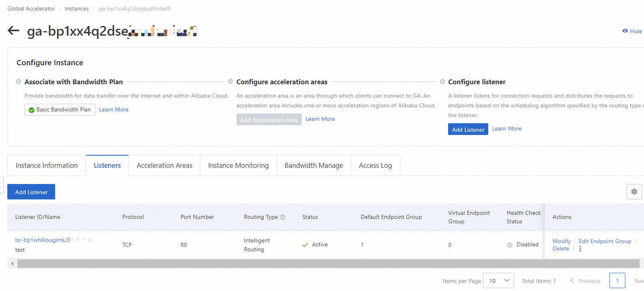The width and height of the screenshot is (644, 291).
Task: Switch to the Instance Monitoring tab
Action: tap(238, 165)
